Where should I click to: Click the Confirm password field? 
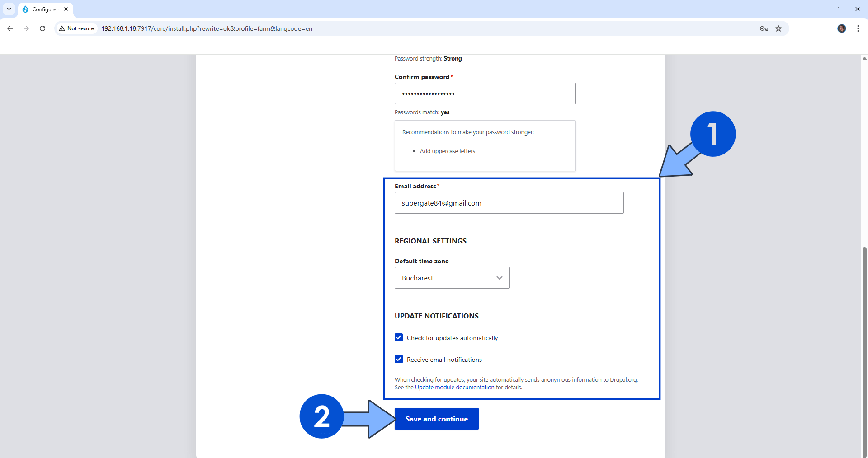click(484, 93)
